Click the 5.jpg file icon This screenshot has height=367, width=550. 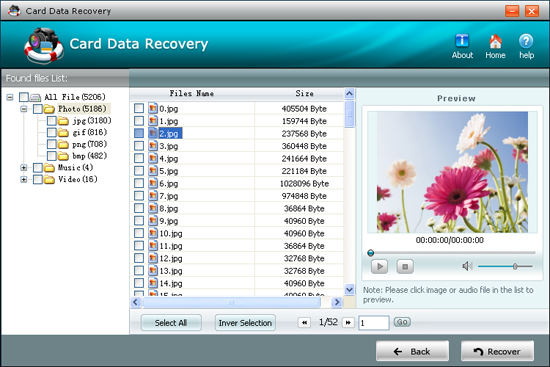point(153,171)
